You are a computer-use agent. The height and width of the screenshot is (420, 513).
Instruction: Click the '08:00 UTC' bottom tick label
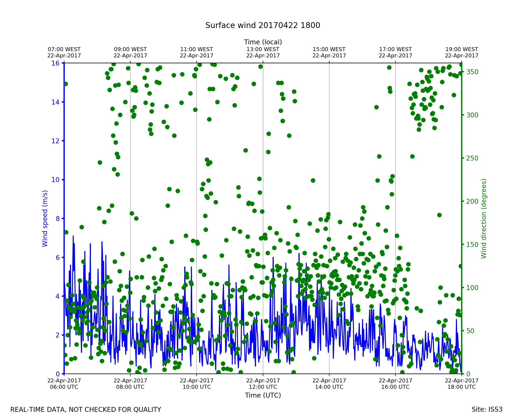pos(130,387)
